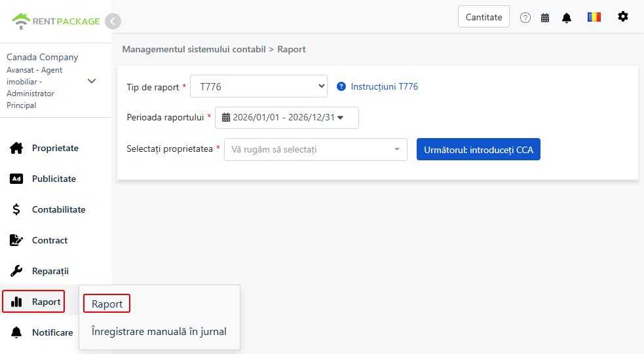Select Raport in the flyout submenu
The width and height of the screenshot is (644, 354).
pyautogui.click(x=107, y=304)
